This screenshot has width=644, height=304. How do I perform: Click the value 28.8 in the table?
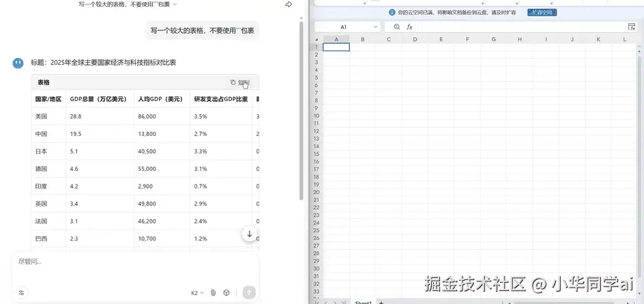(x=76, y=116)
